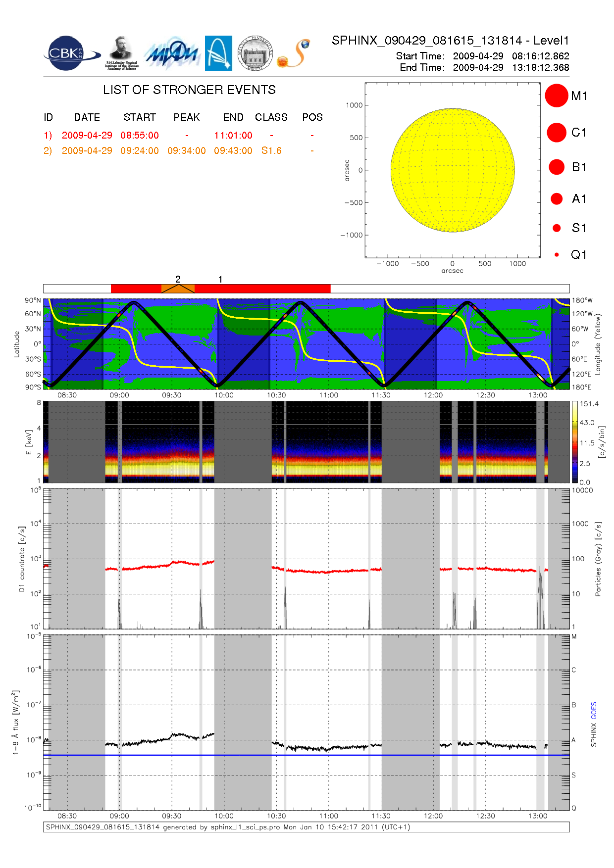The height and width of the screenshot is (868, 614).
Task: Click the orange S sun-earth logo
Action: (294, 53)
